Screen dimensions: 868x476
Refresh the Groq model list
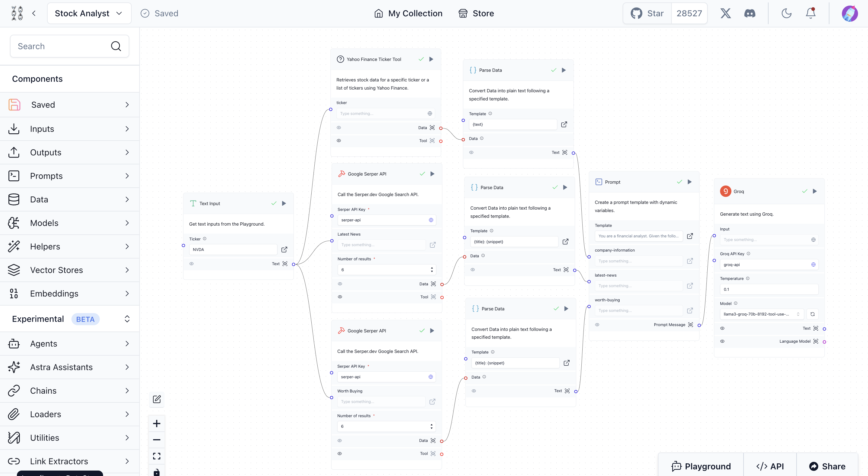[x=813, y=314]
